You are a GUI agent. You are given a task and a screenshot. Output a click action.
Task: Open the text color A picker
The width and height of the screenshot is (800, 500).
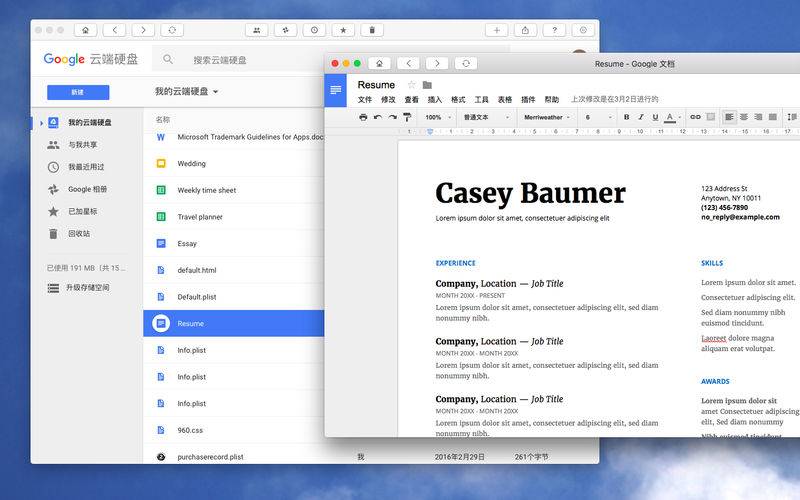672,117
